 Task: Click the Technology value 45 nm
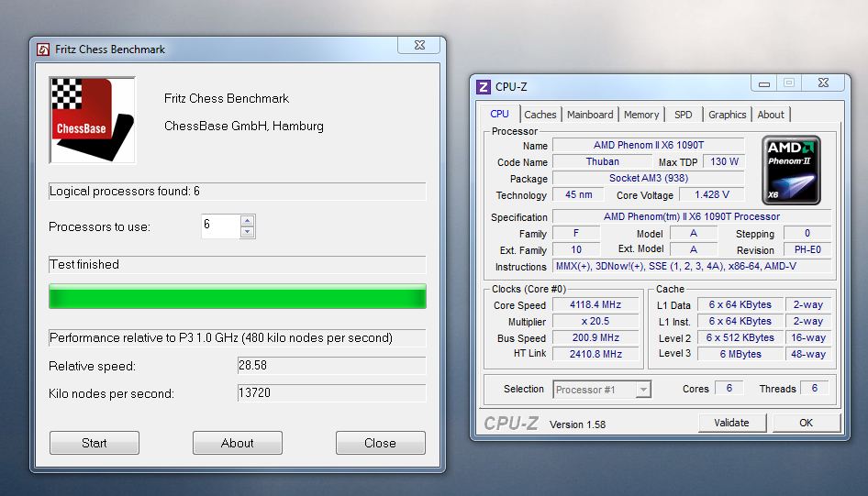[578, 194]
